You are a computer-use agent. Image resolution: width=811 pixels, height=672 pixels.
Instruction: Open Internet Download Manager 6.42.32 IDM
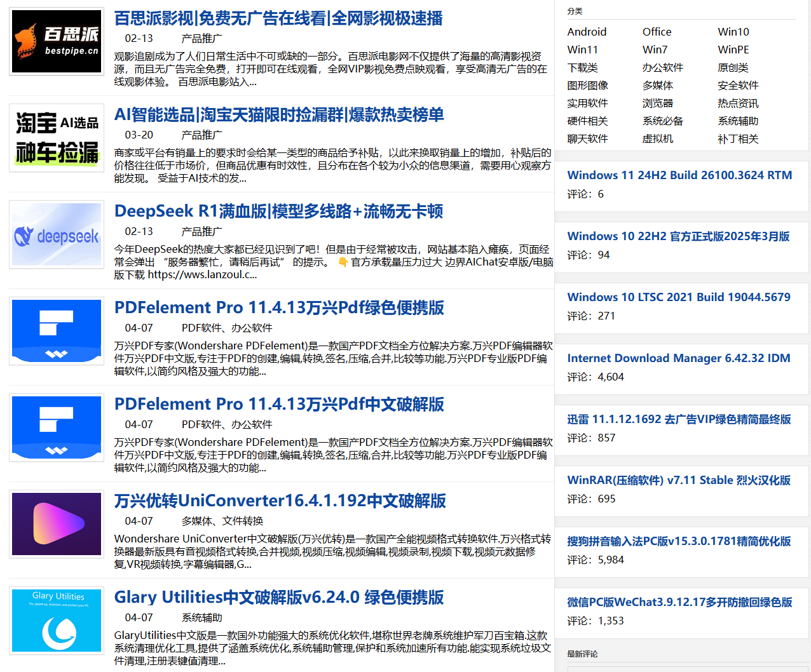tap(679, 358)
